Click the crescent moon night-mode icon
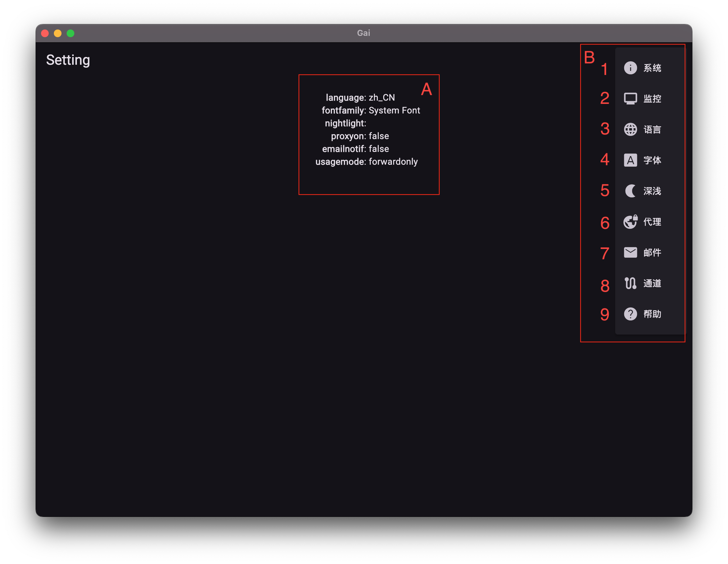 point(630,191)
